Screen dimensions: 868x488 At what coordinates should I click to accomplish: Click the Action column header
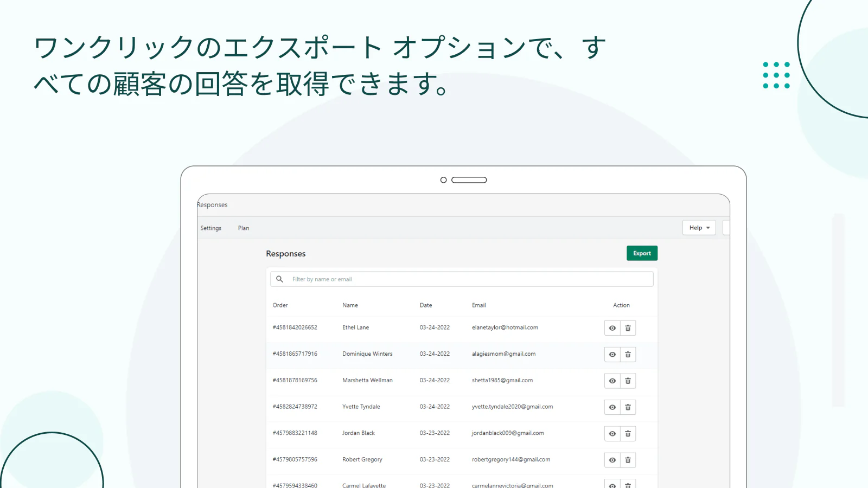pyautogui.click(x=621, y=305)
